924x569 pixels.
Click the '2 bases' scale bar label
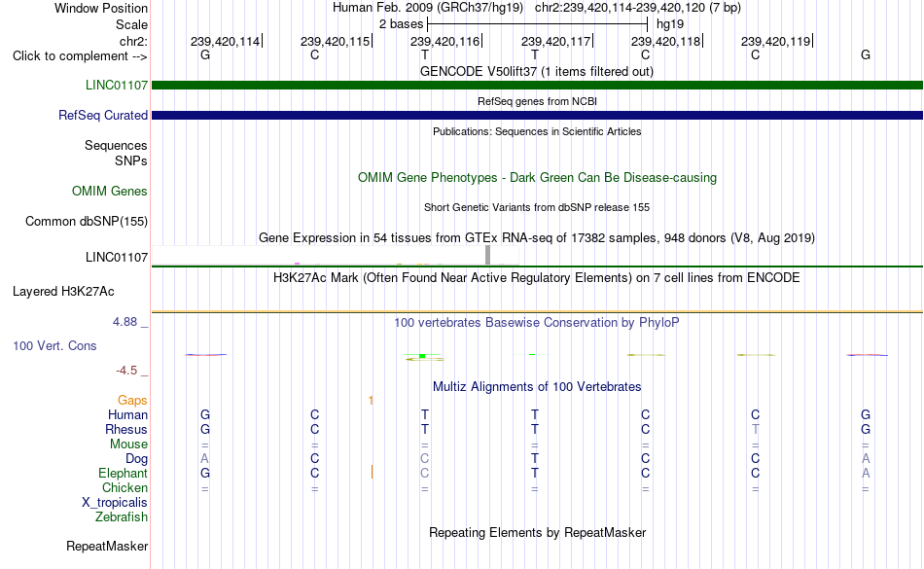pos(401,24)
